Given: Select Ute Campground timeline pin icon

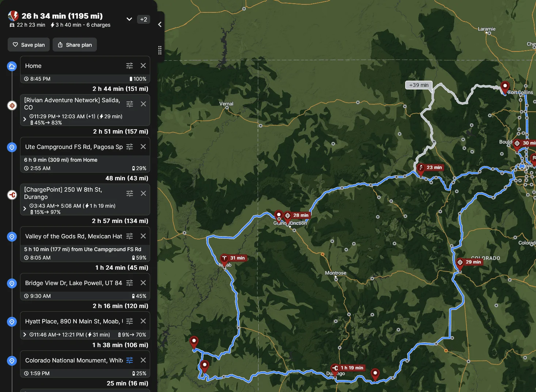Looking at the screenshot, I should click(12, 147).
